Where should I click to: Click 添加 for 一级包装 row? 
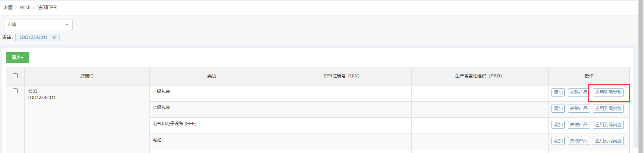[558, 92]
